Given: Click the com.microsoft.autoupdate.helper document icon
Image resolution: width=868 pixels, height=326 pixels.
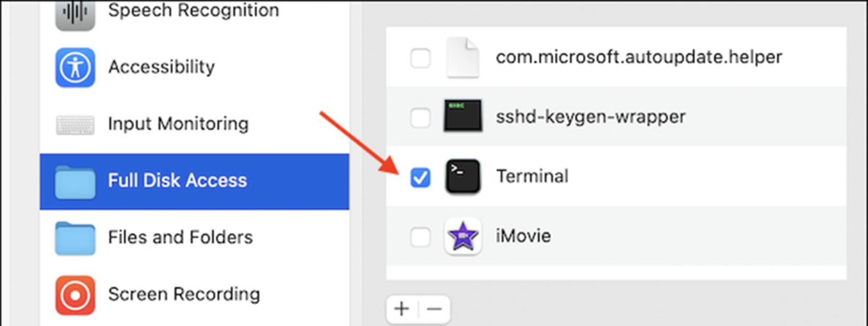Looking at the screenshot, I should click(x=462, y=58).
